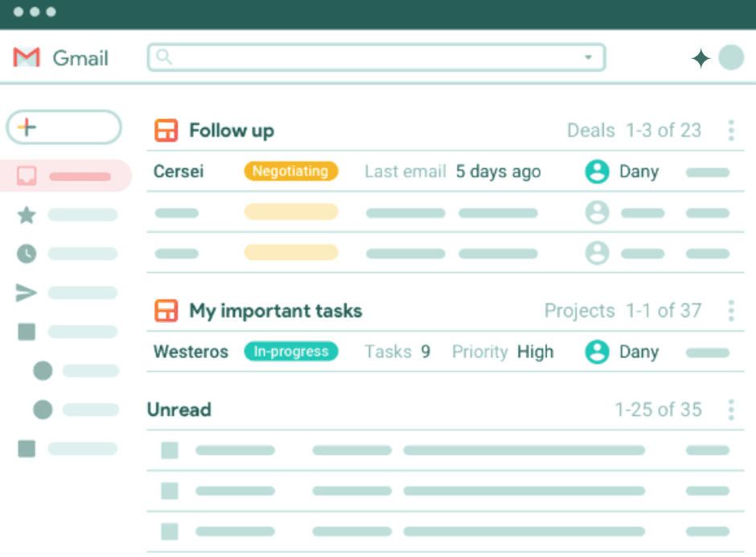Click the Negotiating stage badge
Image resolution: width=756 pixels, height=557 pixels.
290,171
